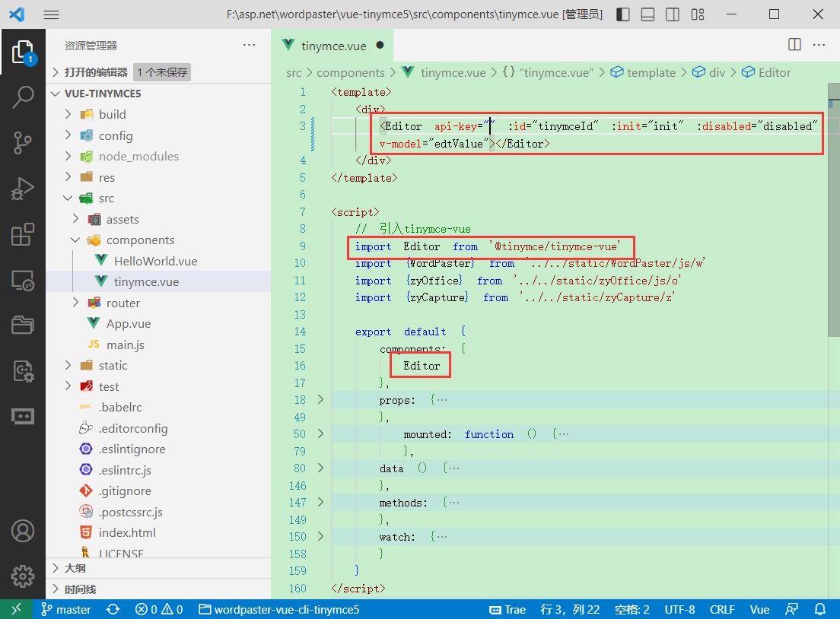This screenshot has height=619, width=840.
Task: Open HelloWorld.vue in the explorer
Action: point(155,261)
